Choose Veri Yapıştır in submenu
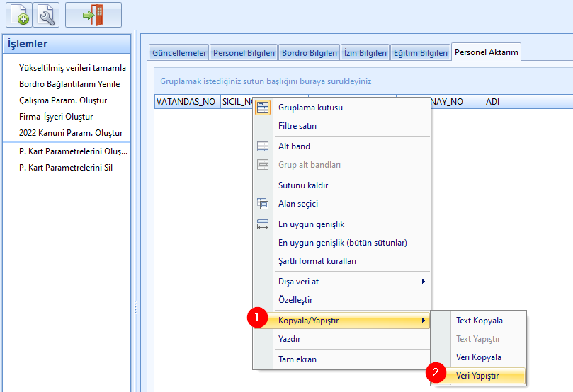This screenshot has width=573, height=392. click(479, 376)
